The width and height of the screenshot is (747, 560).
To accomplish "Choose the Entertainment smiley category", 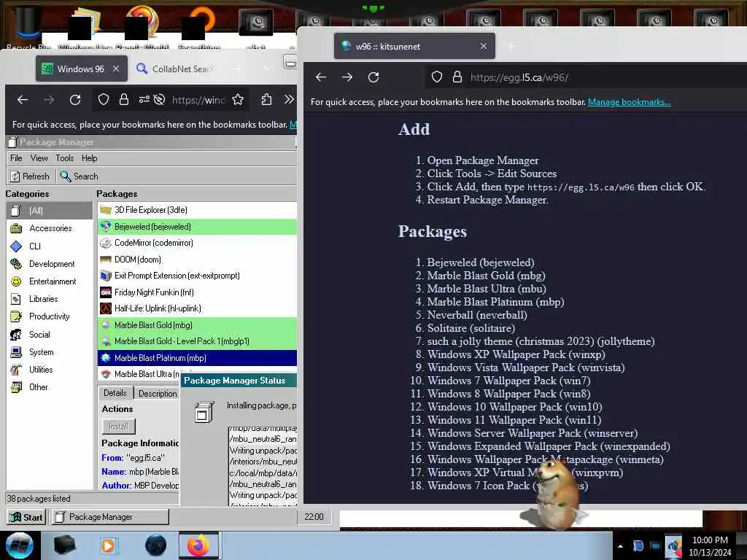I will pos(16,281).
